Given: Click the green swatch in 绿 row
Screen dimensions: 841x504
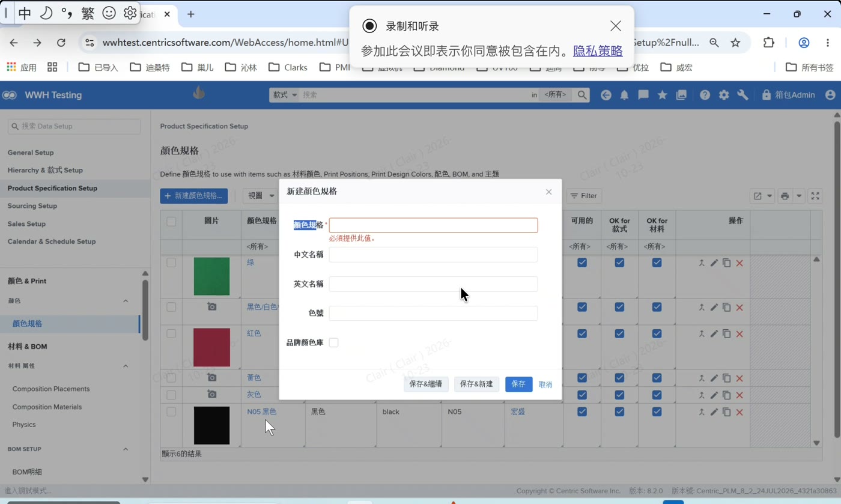Looking at the screenshot, I should coord(211,276).
